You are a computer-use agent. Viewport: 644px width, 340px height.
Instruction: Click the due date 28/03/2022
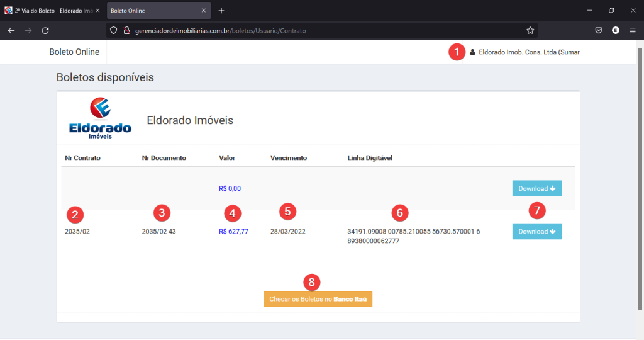click(287, 232)
